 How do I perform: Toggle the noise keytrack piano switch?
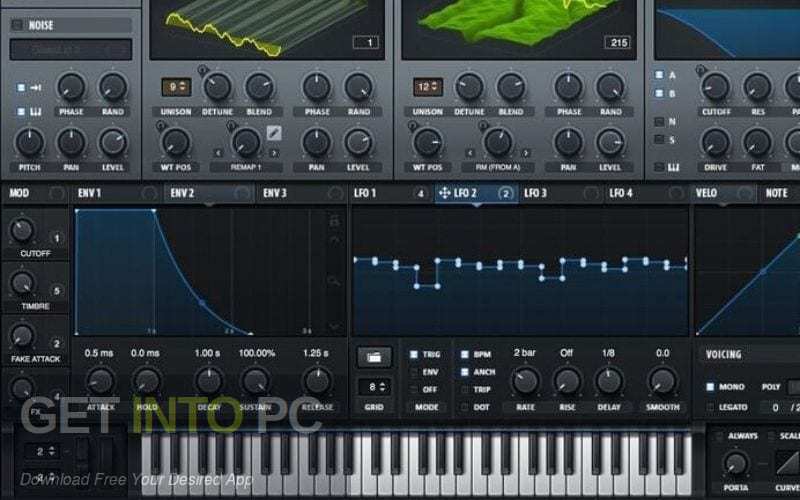(x=21, y=111)
